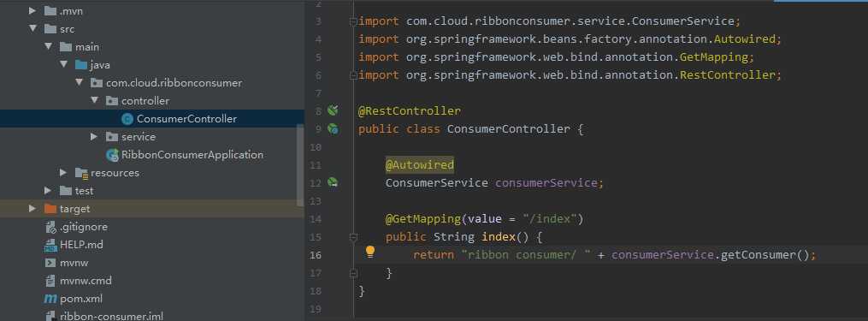Click the Spring bean gutter icon on line 8
This screenshot has height=321, width=868.
pos(332,110)
